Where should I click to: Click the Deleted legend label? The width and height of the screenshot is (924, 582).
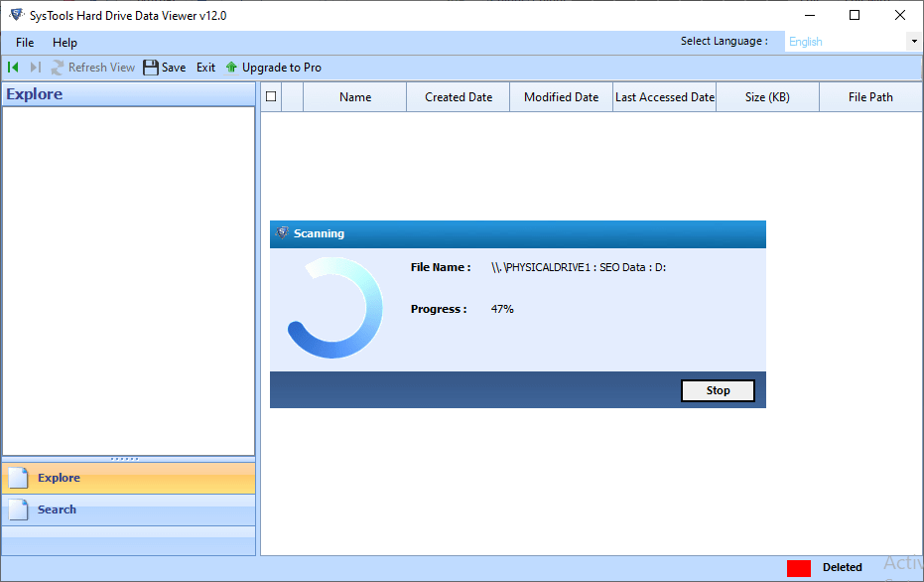(842, 567)
